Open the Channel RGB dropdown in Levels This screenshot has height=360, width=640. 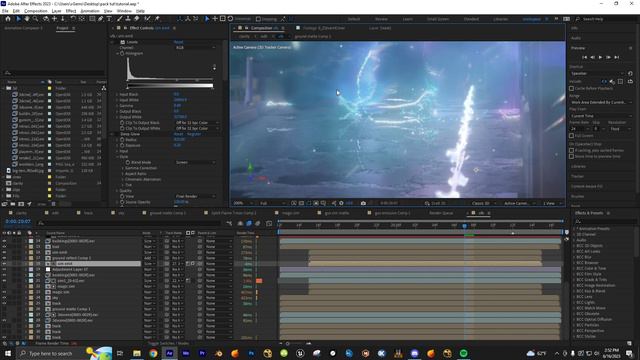[195, 47]
